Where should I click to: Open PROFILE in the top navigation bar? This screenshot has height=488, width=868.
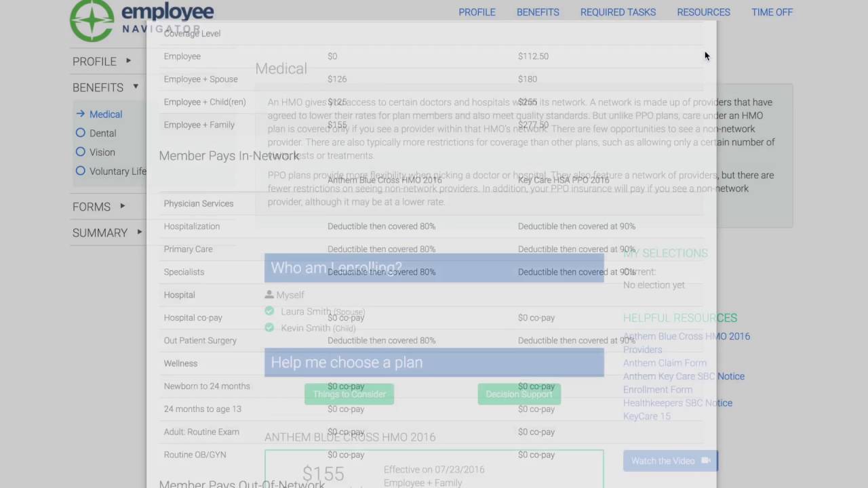point(477,12)
